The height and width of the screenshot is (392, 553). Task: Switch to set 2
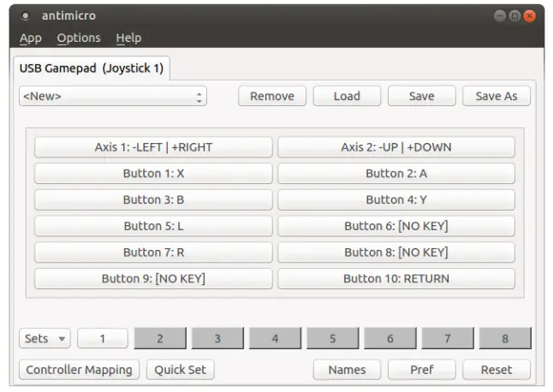(x=160, y=338)
